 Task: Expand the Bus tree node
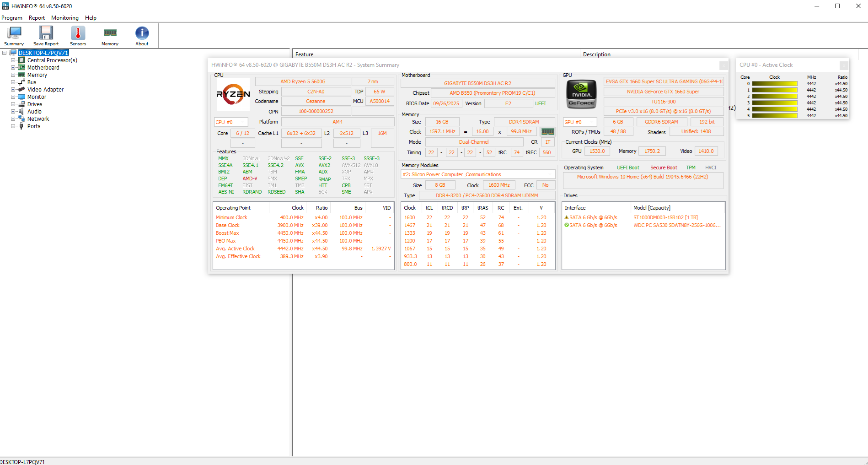[x=13, y=82]
